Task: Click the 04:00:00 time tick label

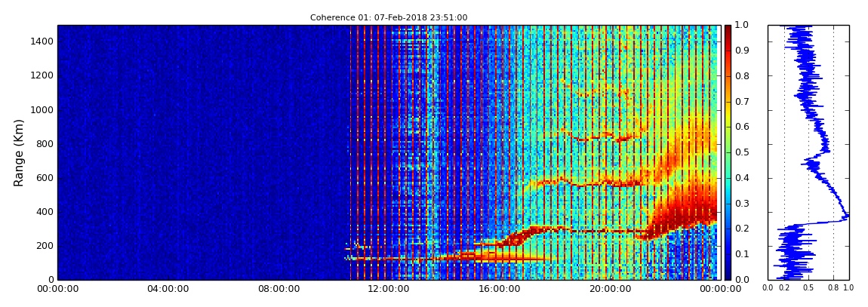Action: click(167, 289)
